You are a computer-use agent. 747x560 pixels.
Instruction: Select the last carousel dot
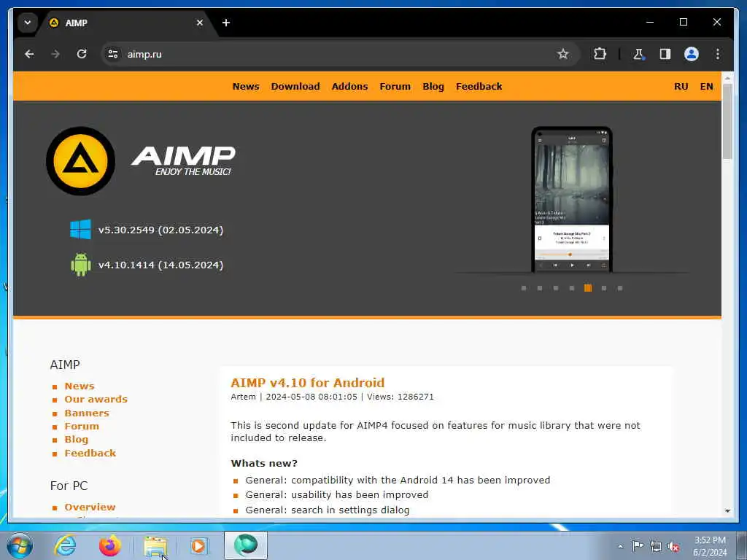[620, 288]
